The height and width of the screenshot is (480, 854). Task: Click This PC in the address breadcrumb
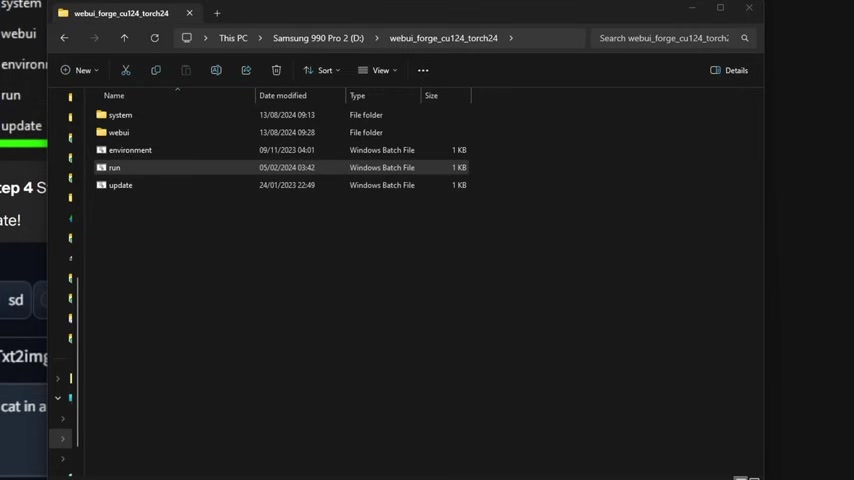click(x=233, y=38)
